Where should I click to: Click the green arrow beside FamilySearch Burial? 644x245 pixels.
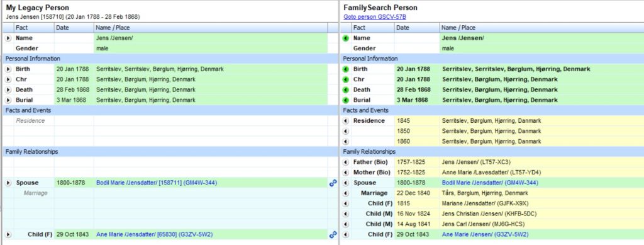click(345, 100)
